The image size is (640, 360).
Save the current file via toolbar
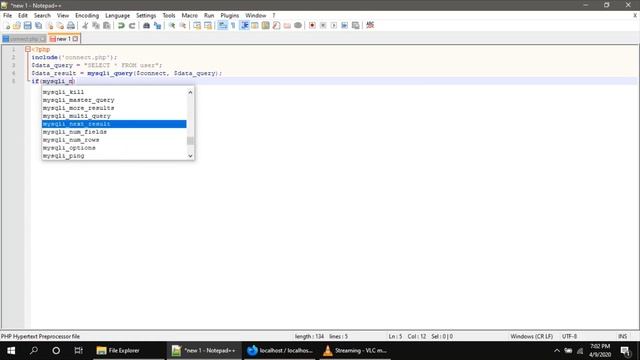[x=27, y=26]
